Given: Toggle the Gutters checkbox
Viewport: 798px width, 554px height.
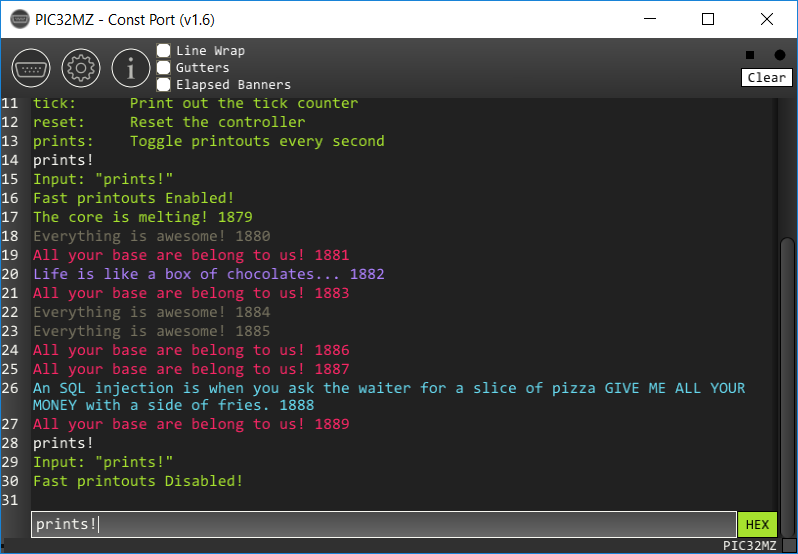Looking at the screenshot, I should point(163,67).
